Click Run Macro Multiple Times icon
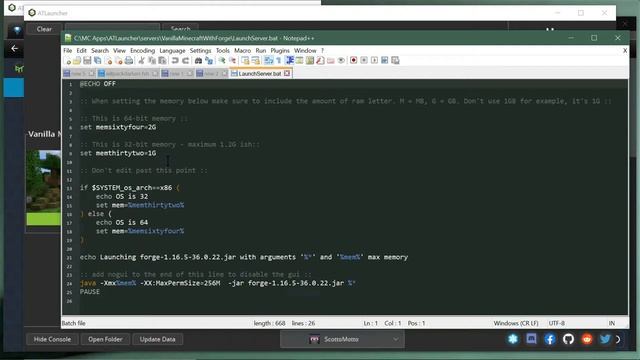 384,60
